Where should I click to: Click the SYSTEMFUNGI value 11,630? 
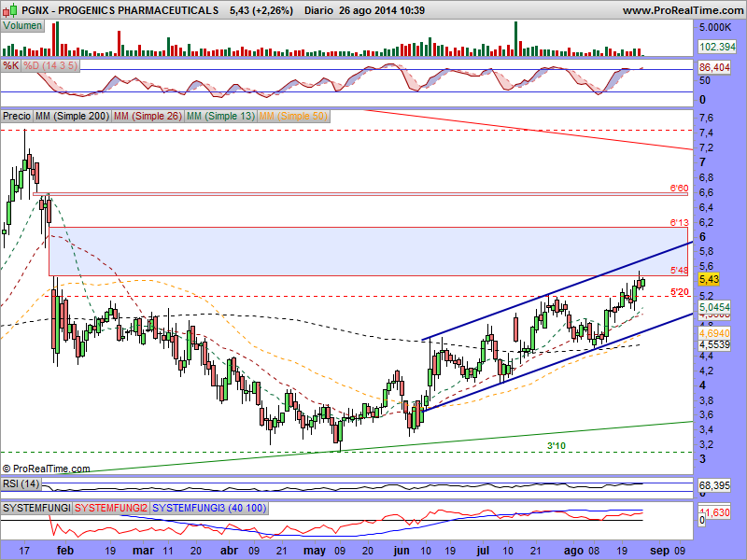[x=716, y=512]
